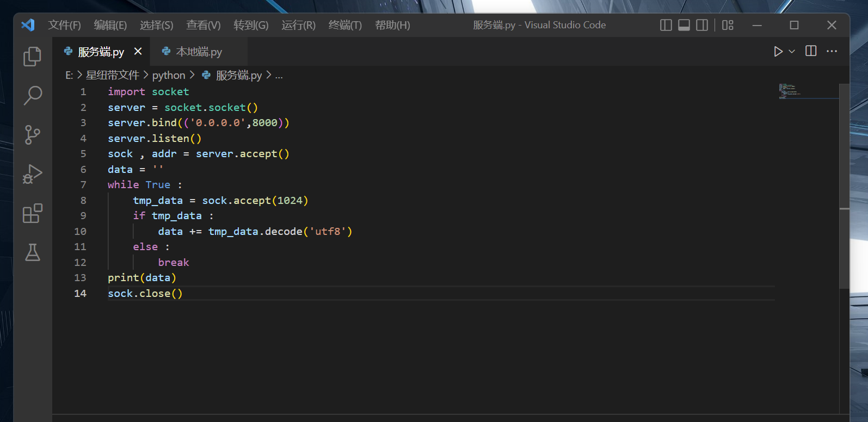The height and width of the screenshot is (422, 868).
Task: Click the 'print(data)' line
Action: [x=142, y=278]
